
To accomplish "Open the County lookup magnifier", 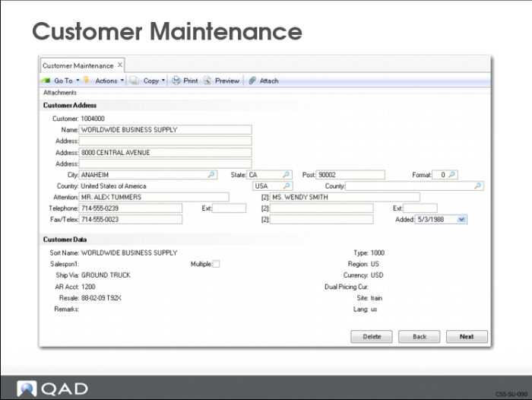I will [477, 186].
